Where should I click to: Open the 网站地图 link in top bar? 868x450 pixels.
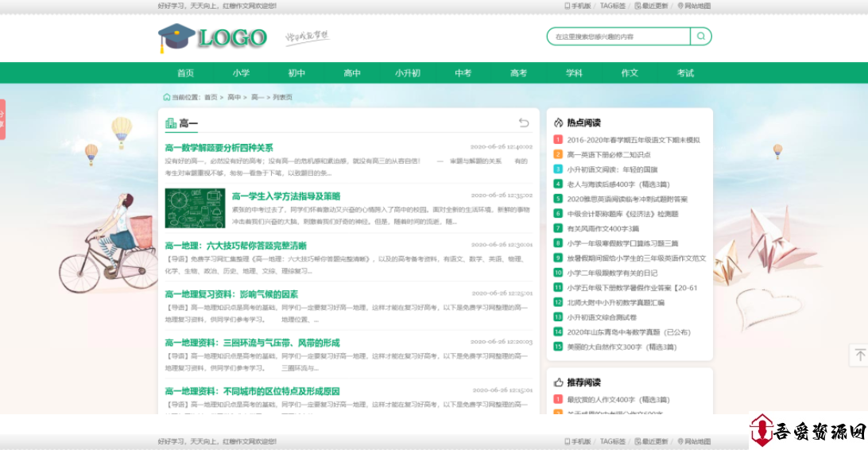click(694, 6)
